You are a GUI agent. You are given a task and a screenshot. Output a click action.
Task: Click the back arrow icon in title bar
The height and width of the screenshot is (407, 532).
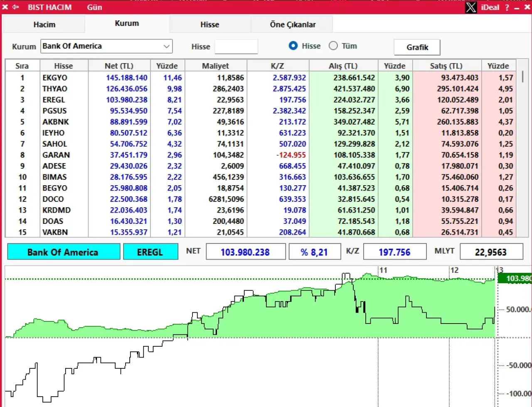pyautogui.click(x=15, y=7)
